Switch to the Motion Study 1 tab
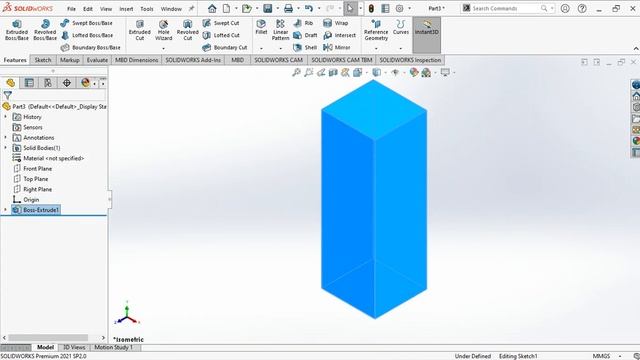Viewport: 640px width, 360px height. [114, 347]
